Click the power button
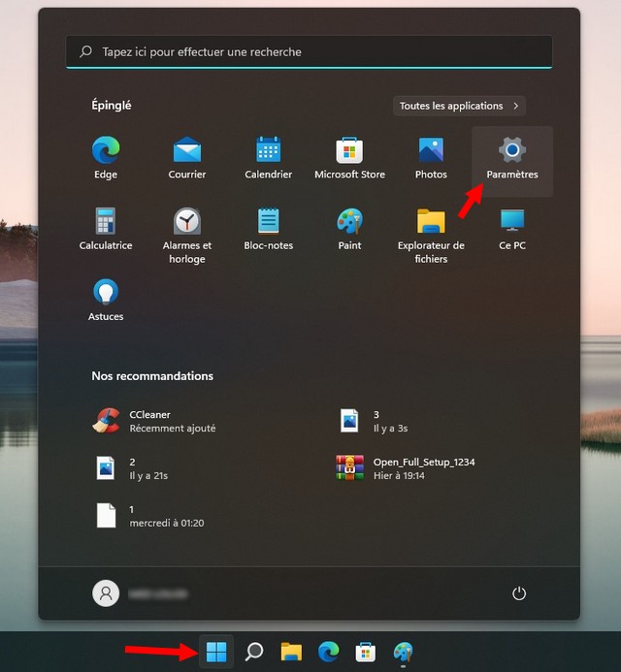 point(519,593)
